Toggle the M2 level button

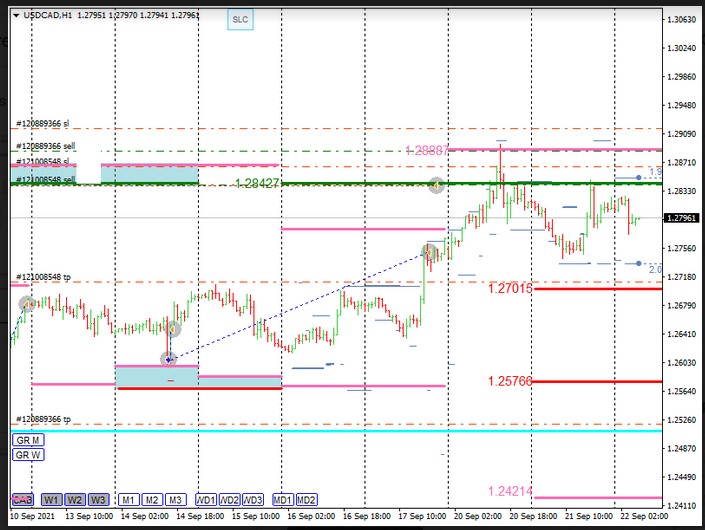[x=152, y=500]
